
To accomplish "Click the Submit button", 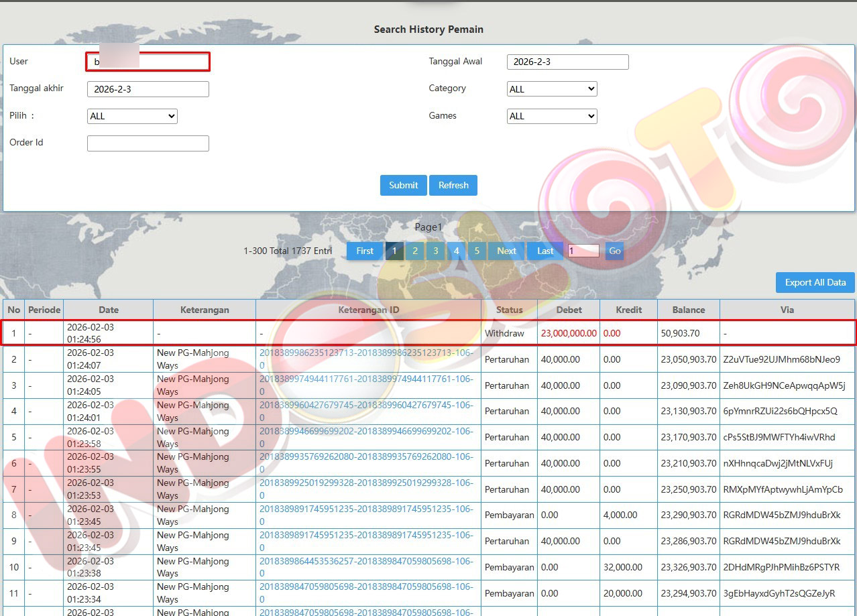I will pyautogui.click(x=403, y=186).
